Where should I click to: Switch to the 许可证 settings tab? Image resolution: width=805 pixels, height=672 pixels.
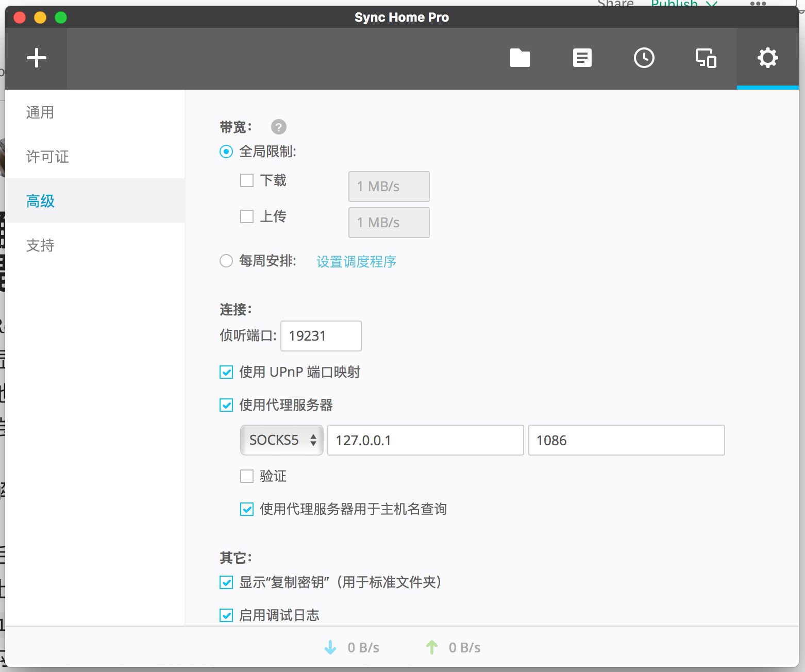pyautogui.click(x=95, y=157)
